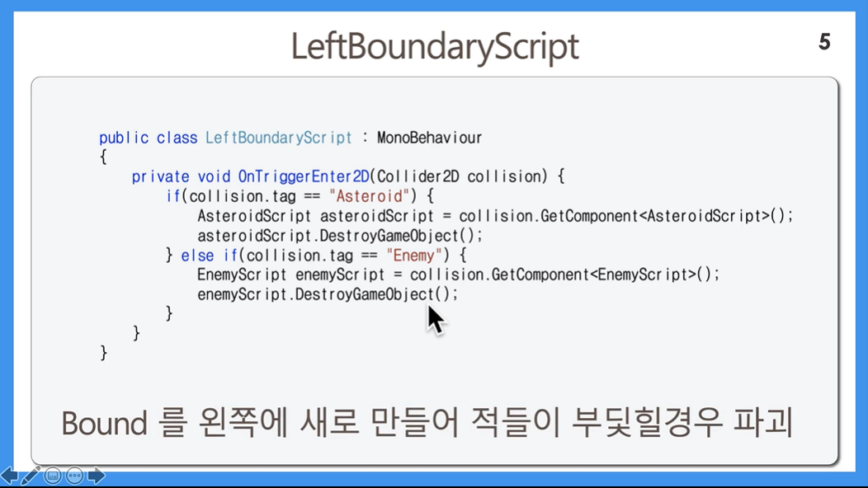Click the "GetComponent<AsteroidScript>()" code line
The image size is (868, 488).
pos(495,216)
